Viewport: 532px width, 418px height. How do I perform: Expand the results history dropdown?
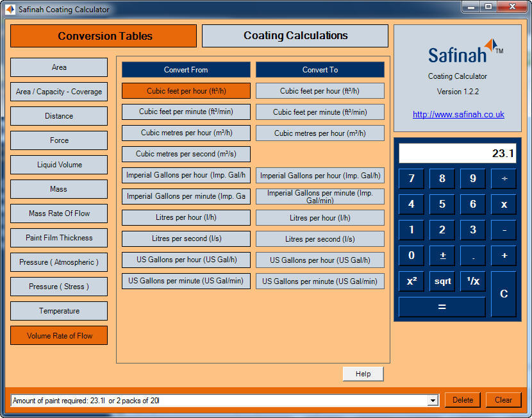(433, 399)
